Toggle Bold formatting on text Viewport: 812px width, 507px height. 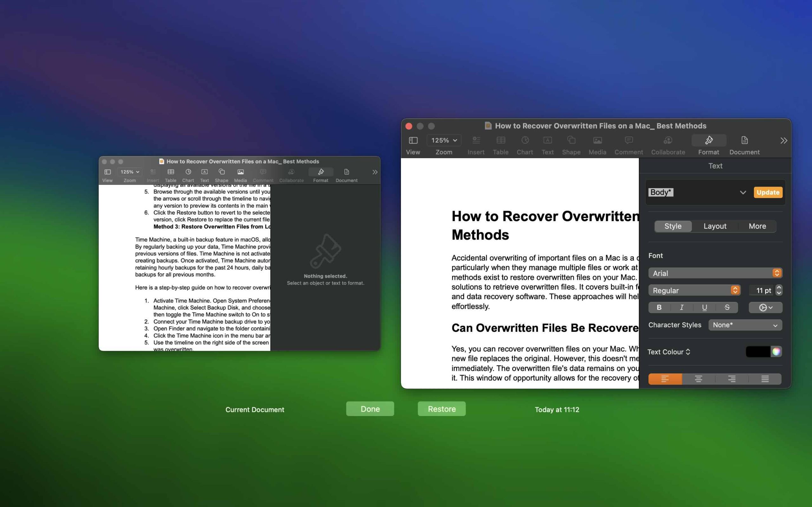click(659, 307)
